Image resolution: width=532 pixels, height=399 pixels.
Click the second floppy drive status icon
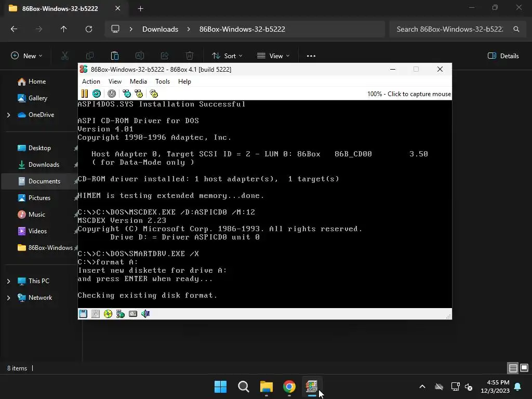(96, 314)
